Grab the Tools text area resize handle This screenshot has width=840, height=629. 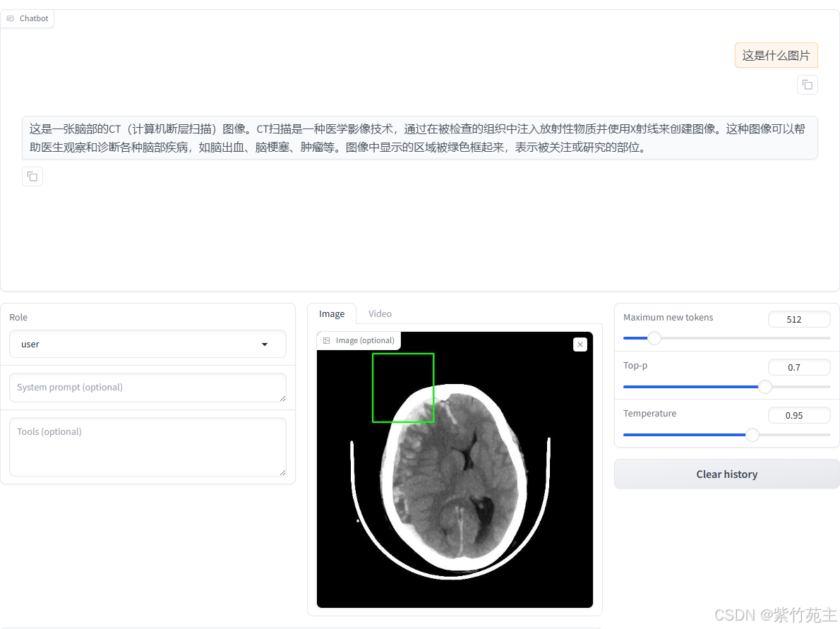[x=282, y=472]
